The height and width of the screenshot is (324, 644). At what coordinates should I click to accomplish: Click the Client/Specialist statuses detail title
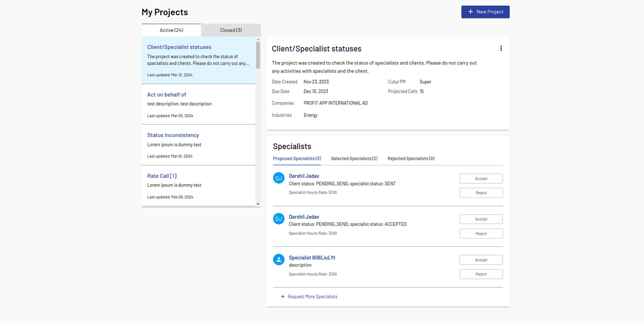point(316,49)
